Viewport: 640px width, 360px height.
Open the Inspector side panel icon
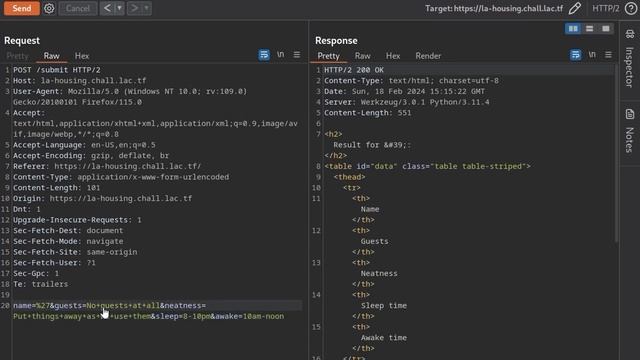click(x=630, y=34)
